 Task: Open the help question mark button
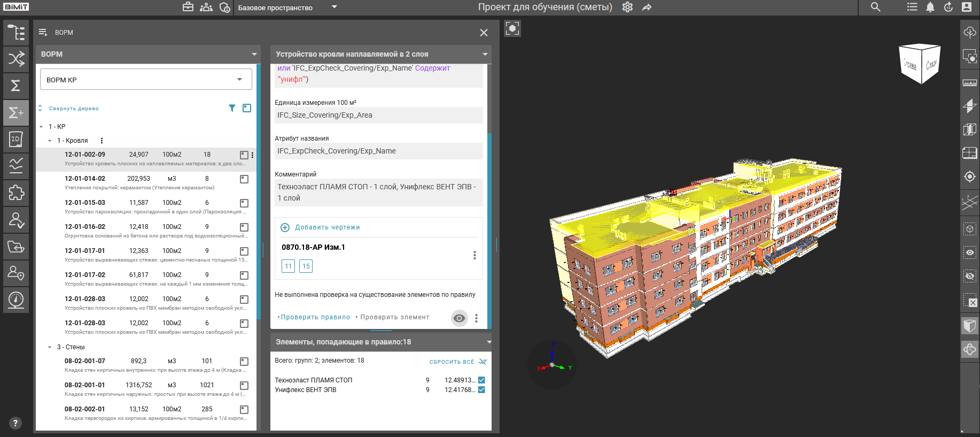15,423
